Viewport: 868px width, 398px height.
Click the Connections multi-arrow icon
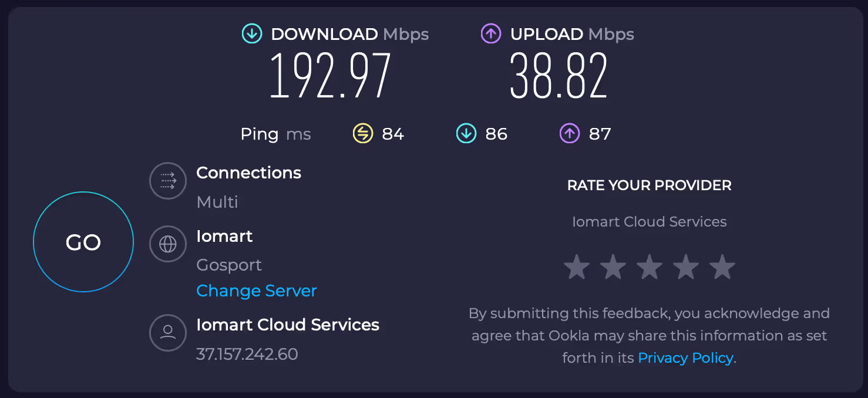pyautogui.click(x=168, y=181)
